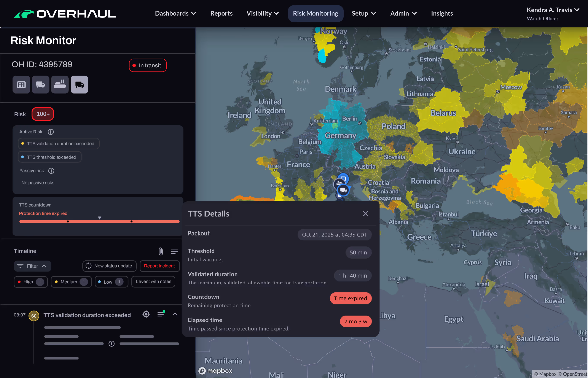This screenshot has width=588, height=378.
Task: Collapse the TTS validation duration event
Action: [175, 314]
